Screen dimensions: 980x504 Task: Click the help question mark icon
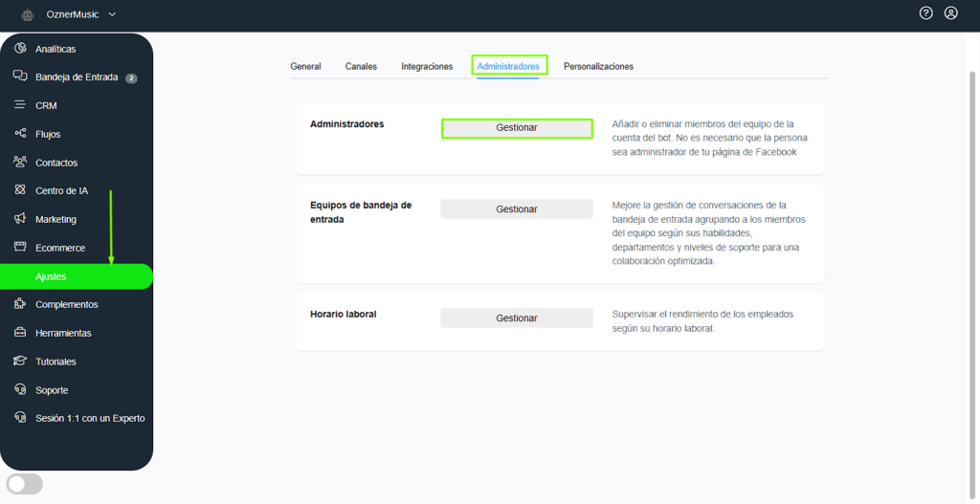pos(925,13)
